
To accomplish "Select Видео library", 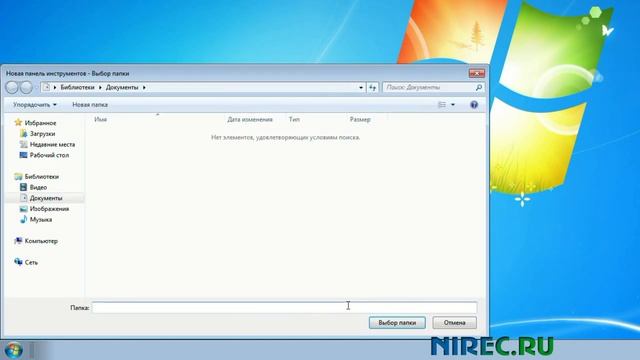I will 38,187.
